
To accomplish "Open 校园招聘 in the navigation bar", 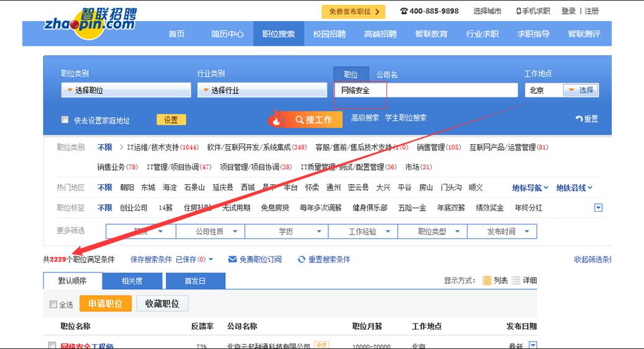I will (329, 34).
